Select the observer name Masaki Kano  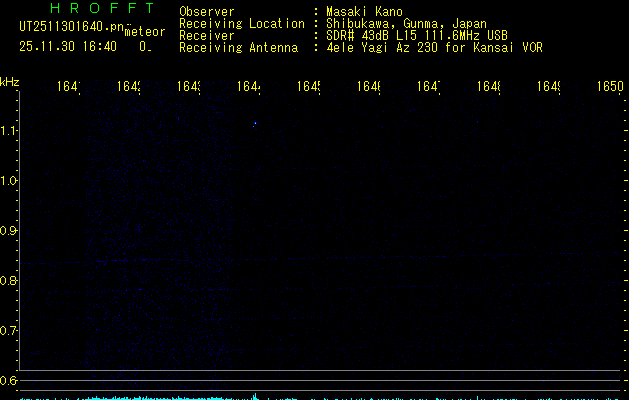364,11
